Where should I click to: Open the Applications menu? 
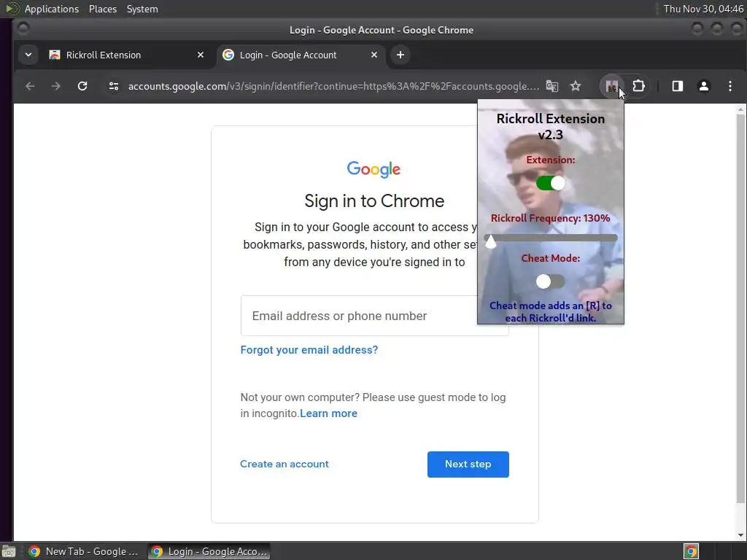tap(52, 9)
